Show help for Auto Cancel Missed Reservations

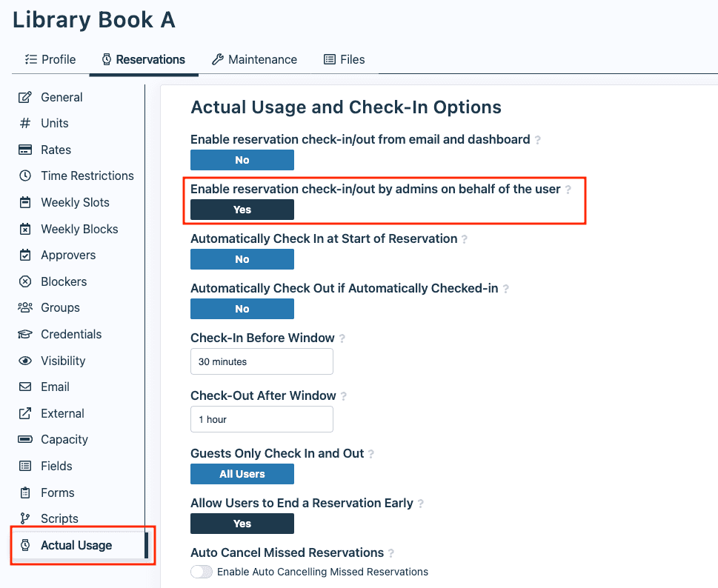[392, 552]
